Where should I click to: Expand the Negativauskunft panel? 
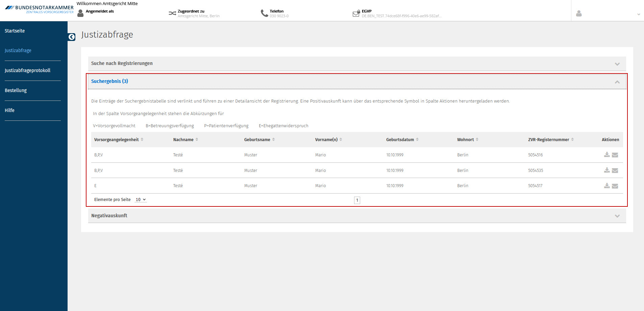[x=357, y=216]
